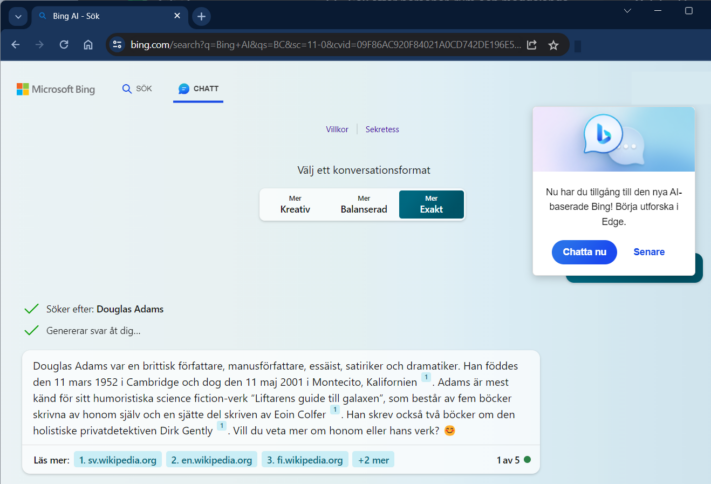Select Mer Balanserad conversation style
This screenshot has height=484, width=711.
tap(363, 204)
